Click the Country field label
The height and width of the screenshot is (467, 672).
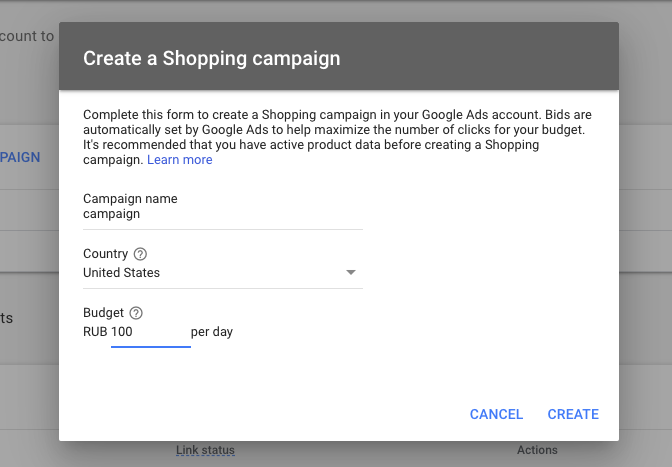105,255
